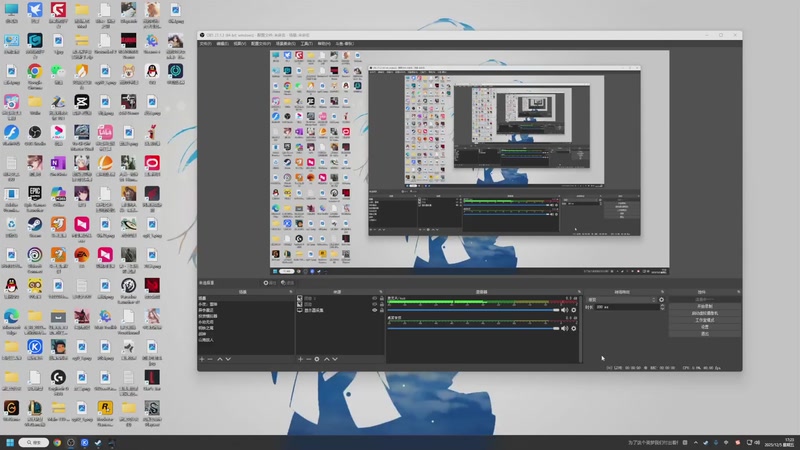Open the transition settings gear beside the transition dropdown
Screen dimensions: 800x450
point(662,300)
